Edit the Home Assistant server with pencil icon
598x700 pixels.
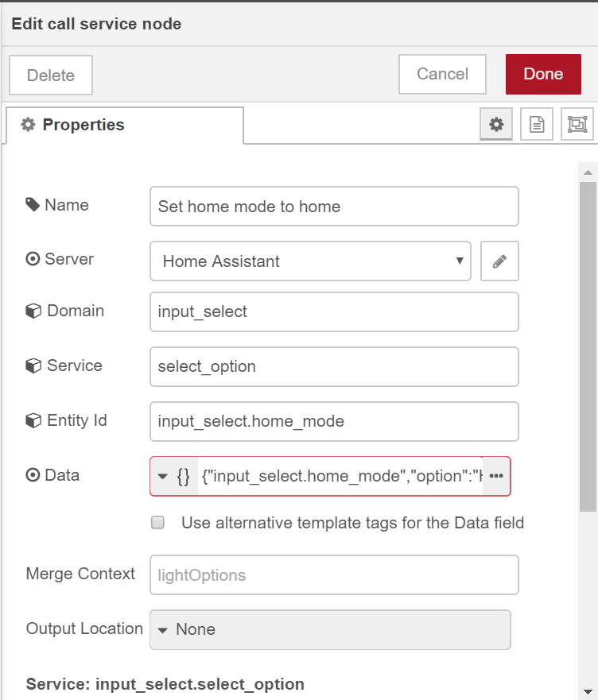(x=499, y=261)
